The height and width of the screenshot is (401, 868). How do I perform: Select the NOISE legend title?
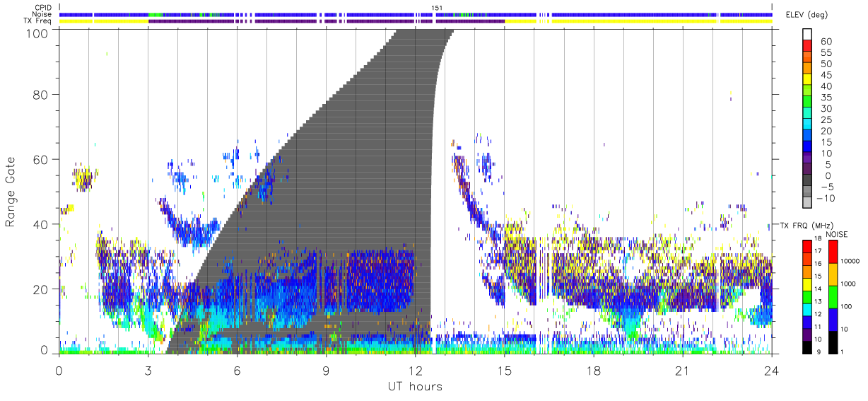pos(837,233)
